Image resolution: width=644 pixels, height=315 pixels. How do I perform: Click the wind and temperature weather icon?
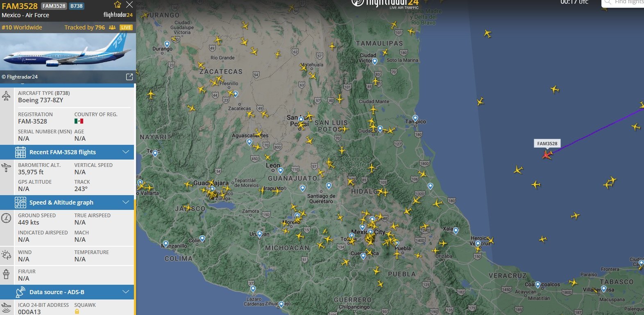tap(6, 255)
